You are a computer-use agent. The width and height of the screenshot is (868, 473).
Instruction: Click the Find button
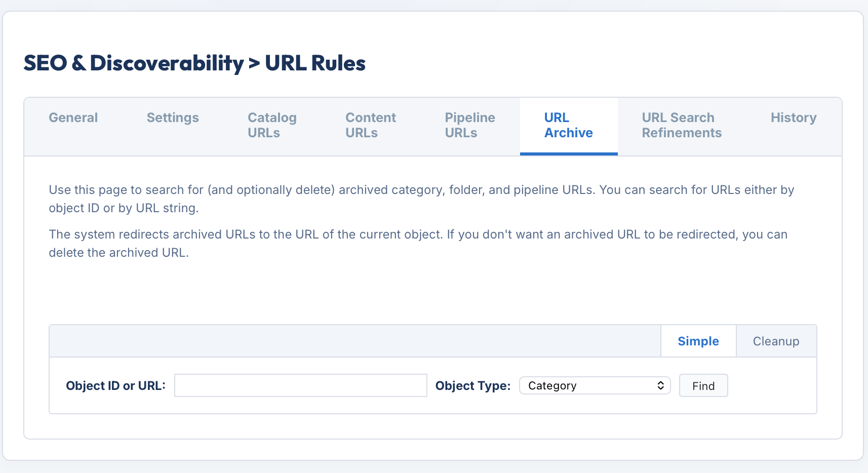(703, 385)
